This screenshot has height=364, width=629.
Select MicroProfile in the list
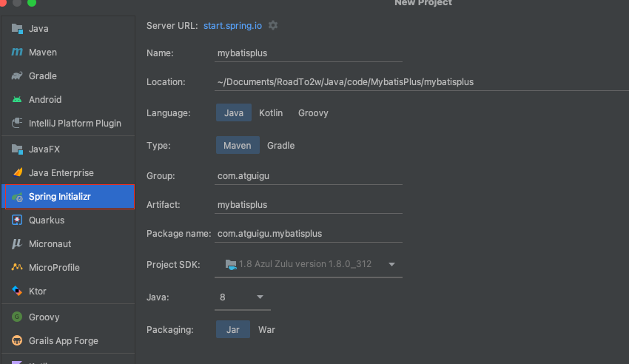(68, 267)
